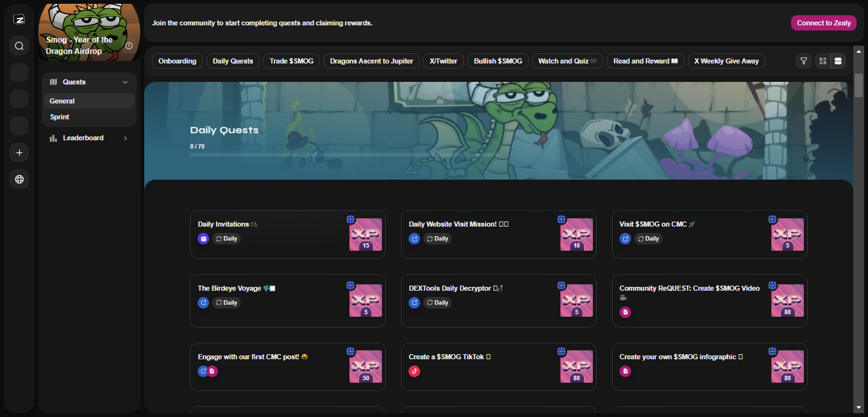Screen dimensions: 868x417
Task: Click task icons on Engage with CMC post card
Action: click(x=208, y=371)
